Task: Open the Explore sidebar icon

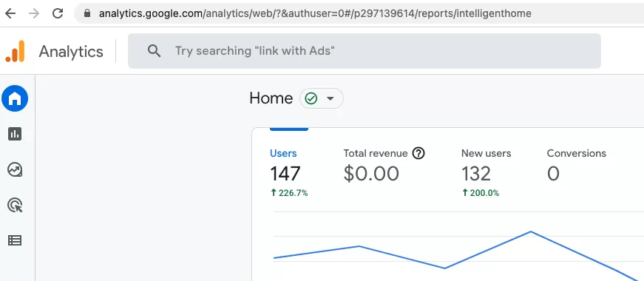Action: 15,169
